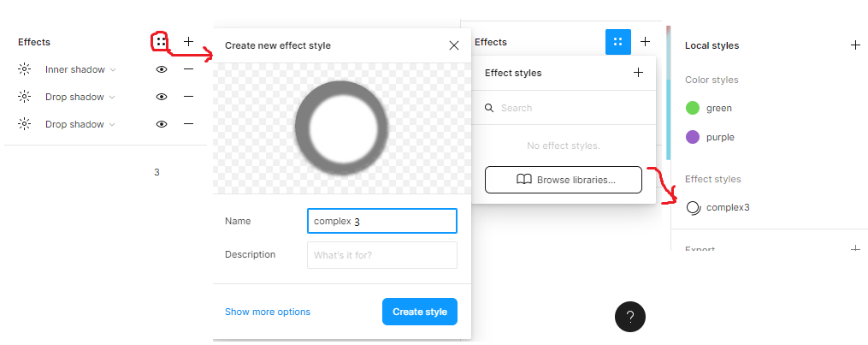This screenshot has height=345, width=868.
Task: Add an export setting with plus icon
Action: click(x=855, y=248)
